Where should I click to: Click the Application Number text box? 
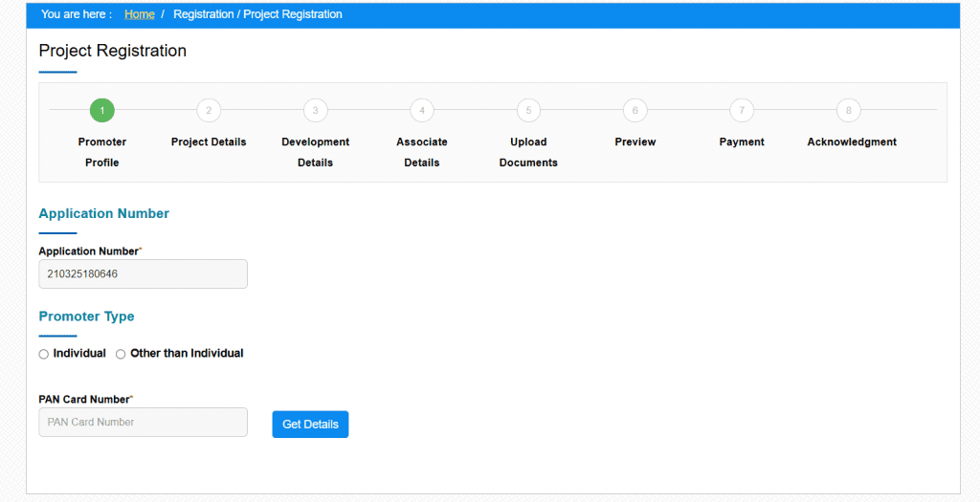click(x=143, y=274)
